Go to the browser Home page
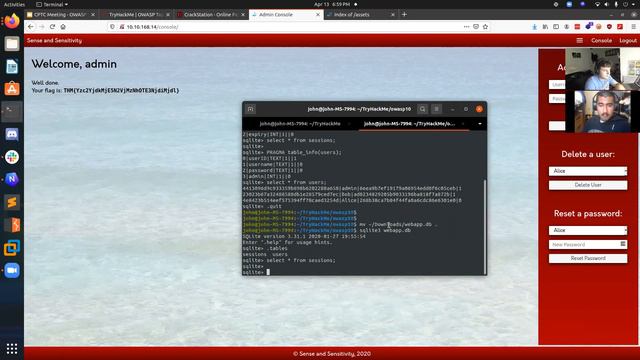 point(63,27)
